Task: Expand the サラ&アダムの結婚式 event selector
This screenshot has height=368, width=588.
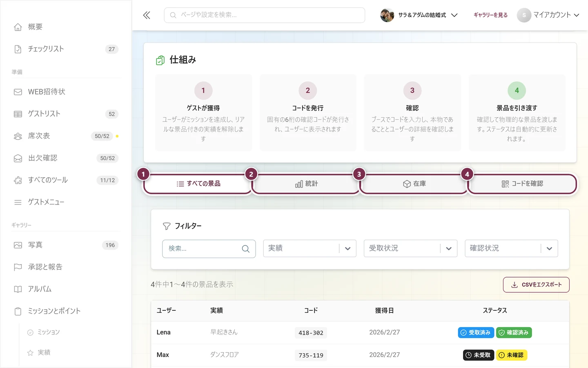Action: 419,15
